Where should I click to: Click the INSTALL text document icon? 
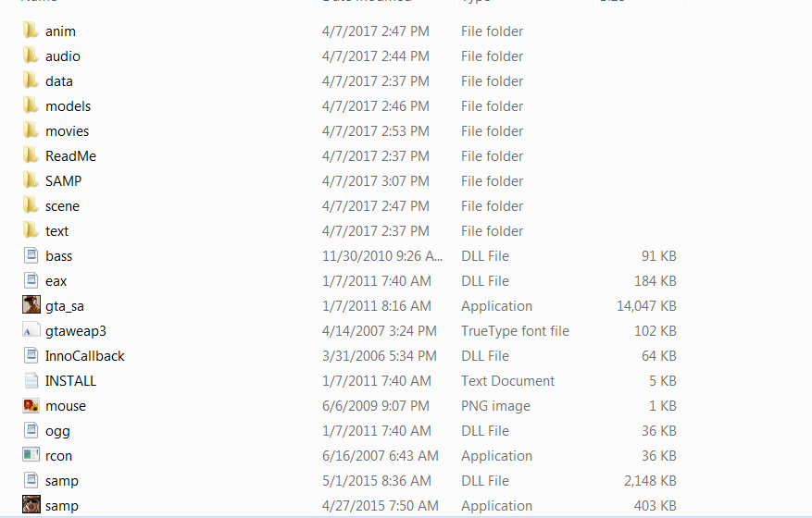[31, 380]
